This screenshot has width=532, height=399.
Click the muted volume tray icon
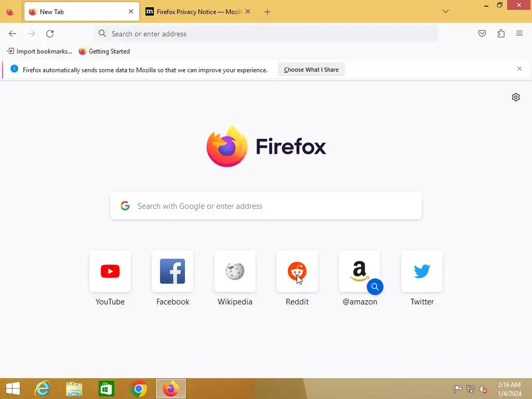point(483,389)
